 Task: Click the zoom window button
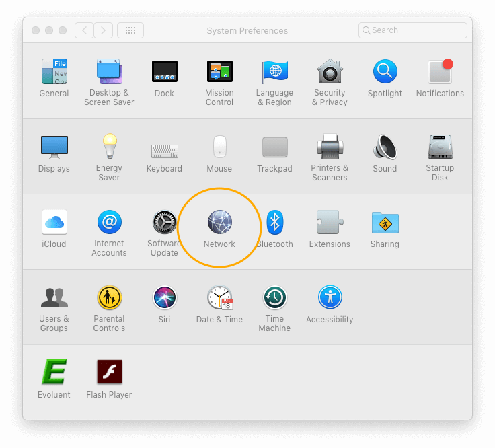pyautogui.click(x=63, y=30)
